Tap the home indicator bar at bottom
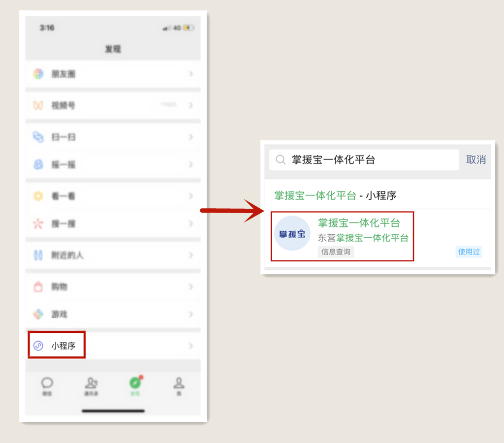Screen dimensions: 504x443 pyautogui.click(x=113, y=411)
